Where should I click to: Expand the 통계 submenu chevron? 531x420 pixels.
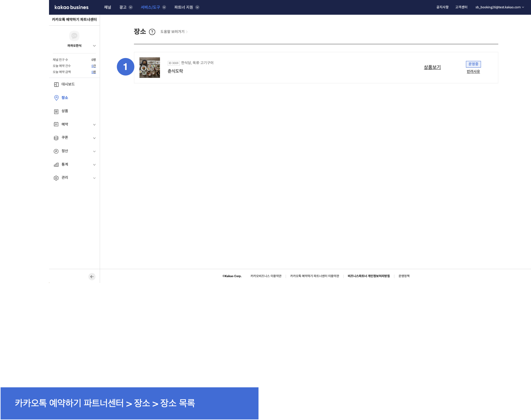point(94,165)
